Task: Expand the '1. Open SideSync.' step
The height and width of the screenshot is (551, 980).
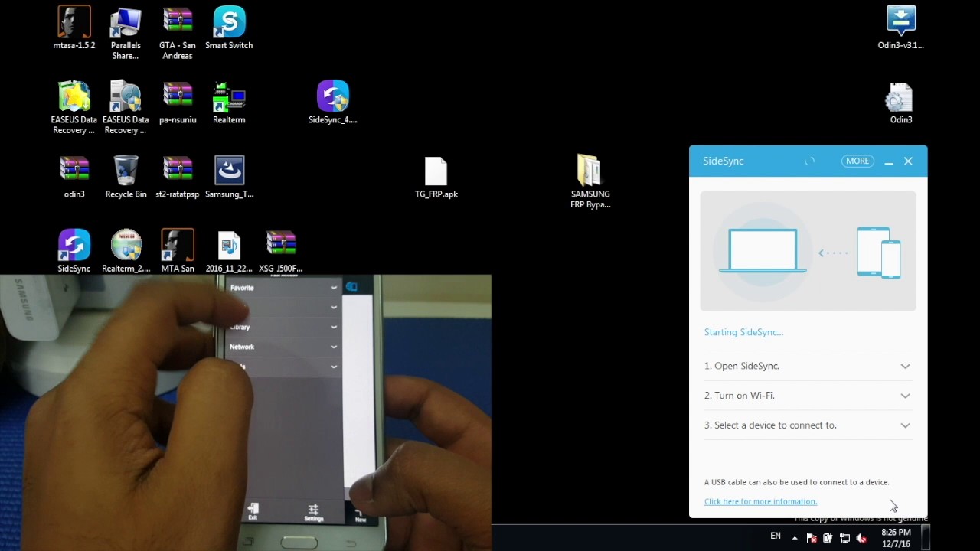Action: [906, 367]
